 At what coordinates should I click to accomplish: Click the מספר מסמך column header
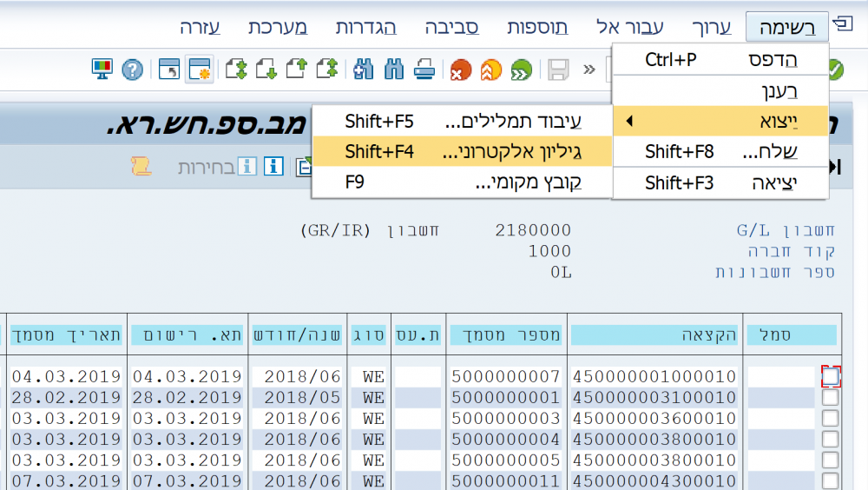click(506, 334)
